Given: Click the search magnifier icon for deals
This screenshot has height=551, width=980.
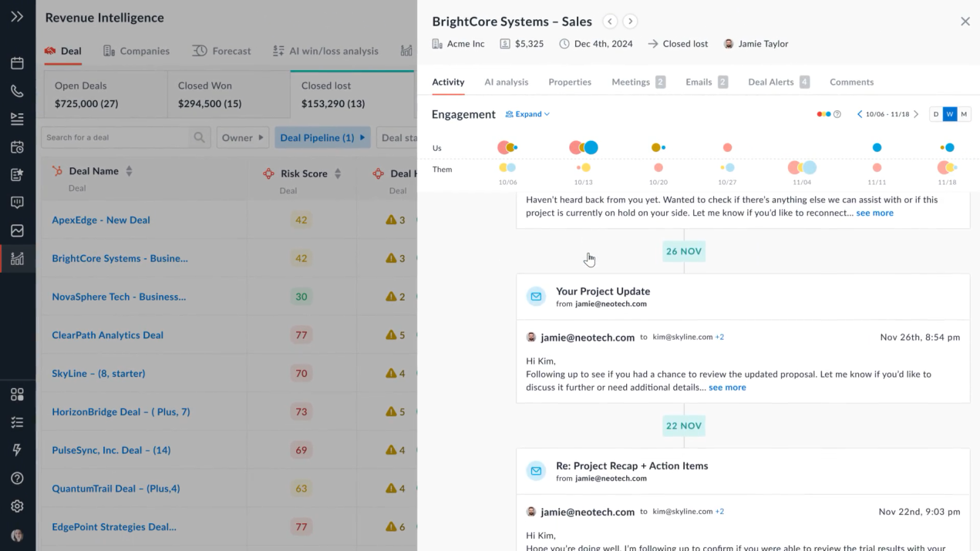Looking at the screenshot, I should 200,137.
